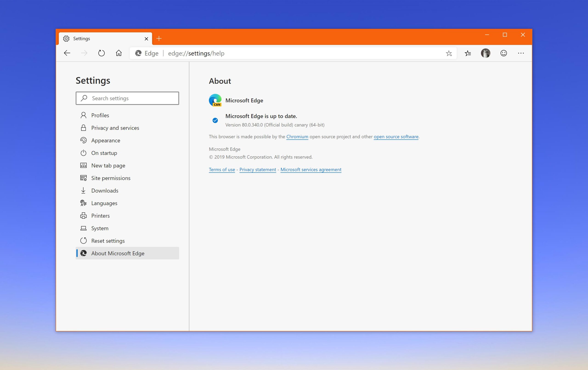Click the About heading
The height and width of the screenshot is (370, 588).
(x=220, y=81)
